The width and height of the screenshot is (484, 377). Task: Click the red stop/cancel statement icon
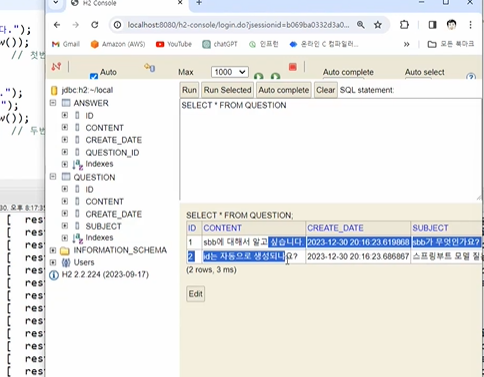click(293, 67)
